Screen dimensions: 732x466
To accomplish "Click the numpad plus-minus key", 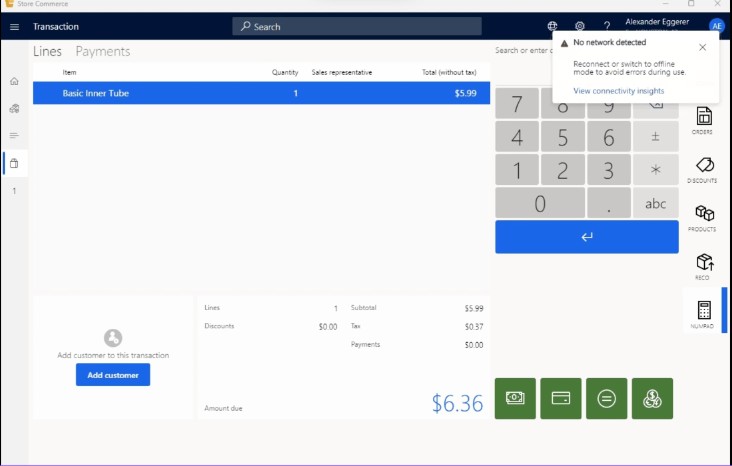I will [x=655, y=137].
